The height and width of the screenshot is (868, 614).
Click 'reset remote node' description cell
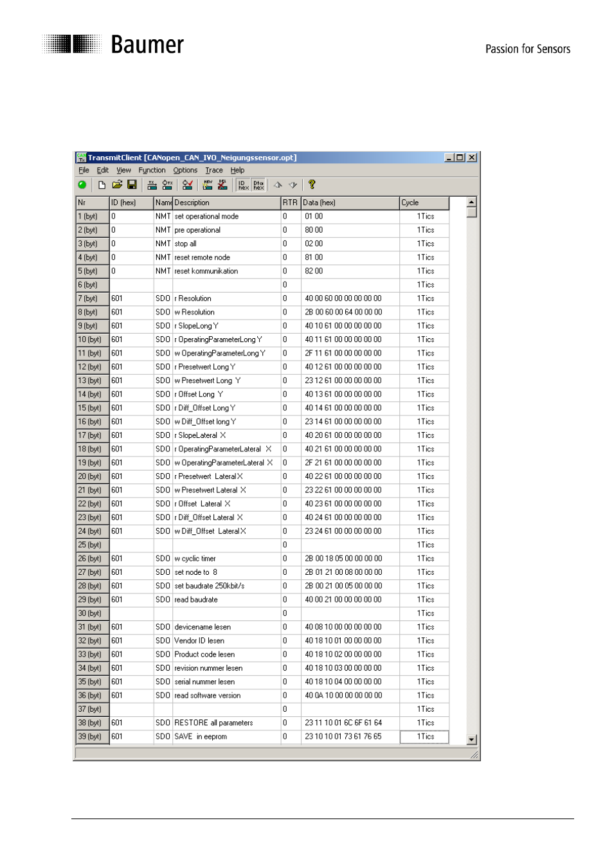point(226,258)
